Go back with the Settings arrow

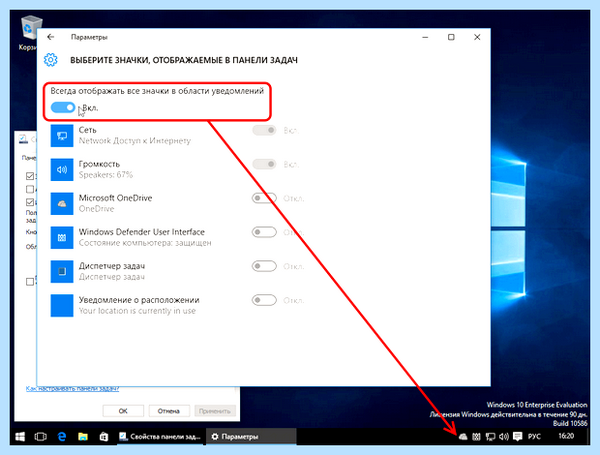51,37
